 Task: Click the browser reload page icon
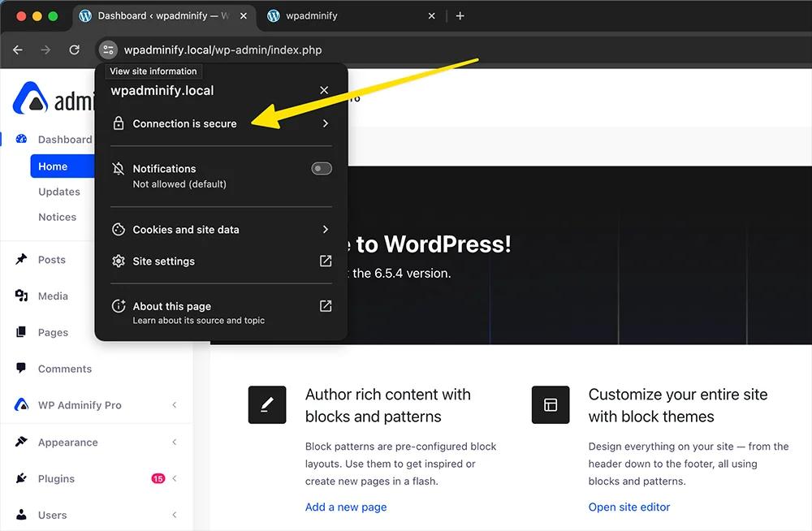pos(74,50)
